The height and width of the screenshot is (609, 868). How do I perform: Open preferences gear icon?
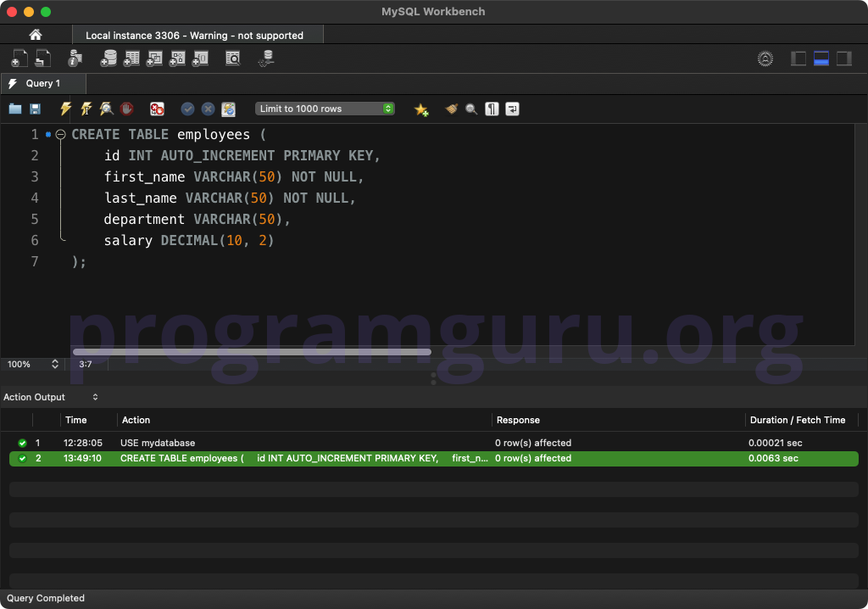tap(765, 59)
